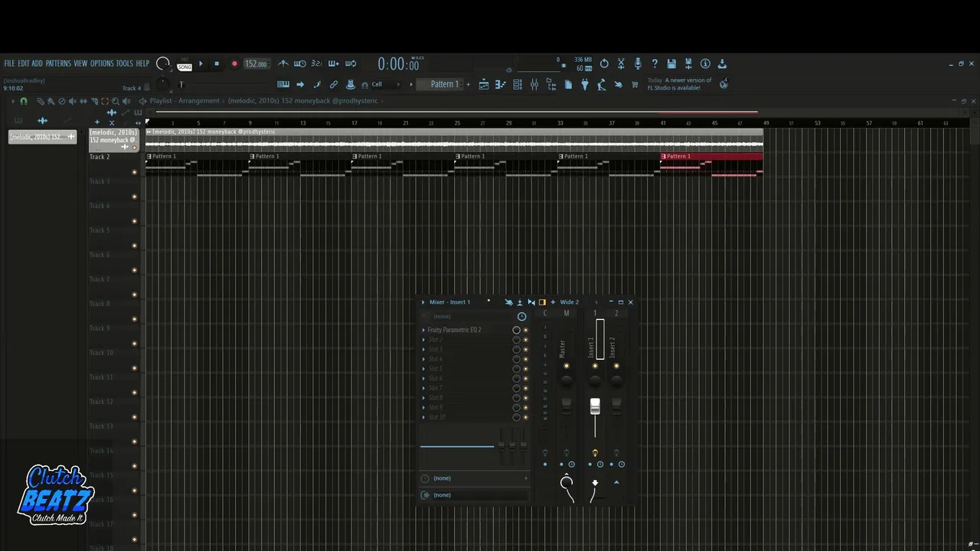The image size is (980, 551).
Task: Disable Fruity Parametric EQ 2 slot
Action: [525, 330]
